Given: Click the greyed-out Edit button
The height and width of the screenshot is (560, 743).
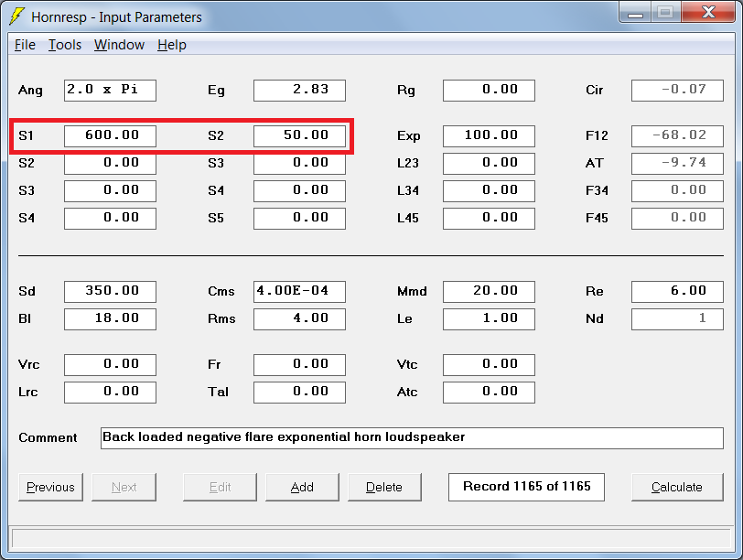Looking at the screenshot, I should tap(220, 487).
